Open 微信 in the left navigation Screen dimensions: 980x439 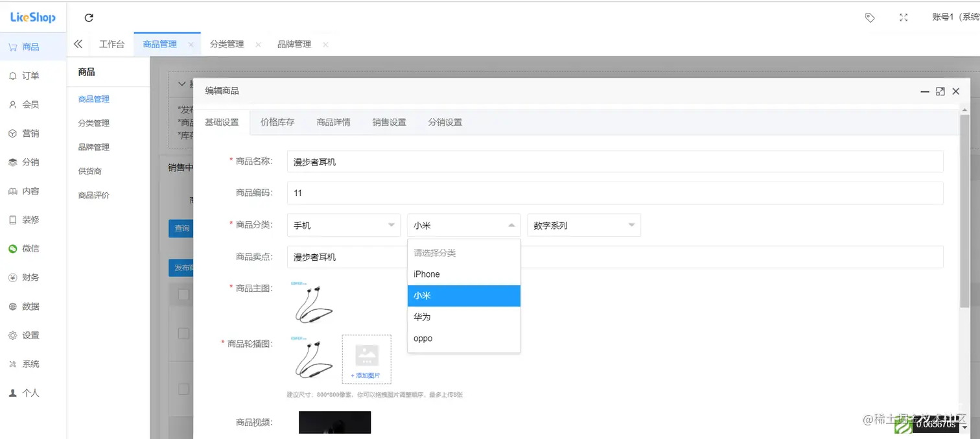pyautogui.click(x=33, y=248)
